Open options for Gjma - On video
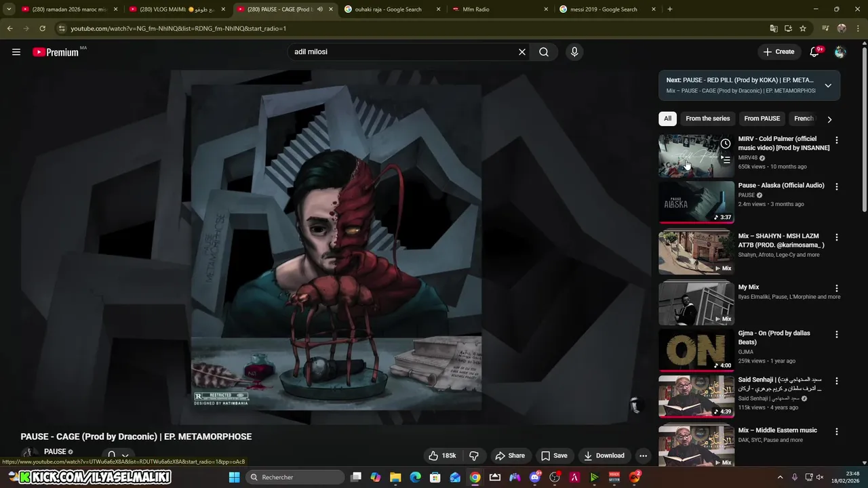Image resolution: width=868 pixels, height=488 pixels. point(836,334)
